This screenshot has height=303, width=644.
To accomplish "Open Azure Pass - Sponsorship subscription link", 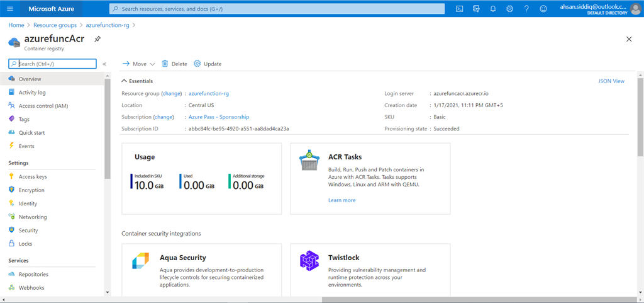I will 219,117.
